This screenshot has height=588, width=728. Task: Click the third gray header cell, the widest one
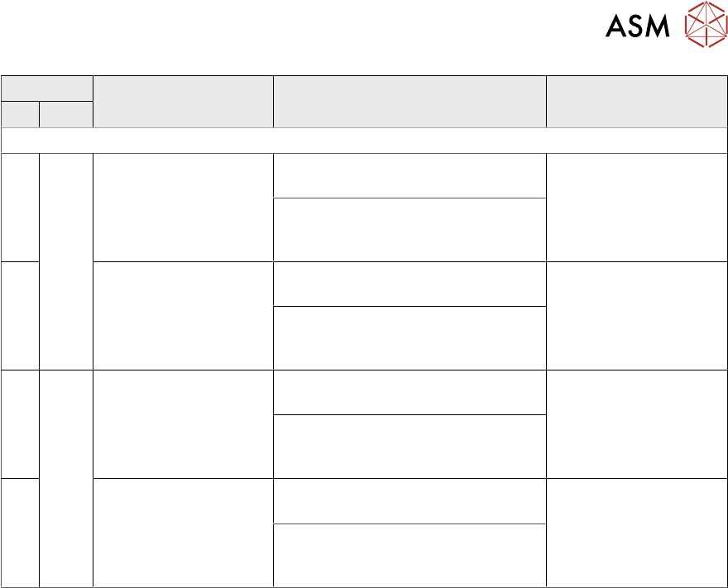[409, 102]
